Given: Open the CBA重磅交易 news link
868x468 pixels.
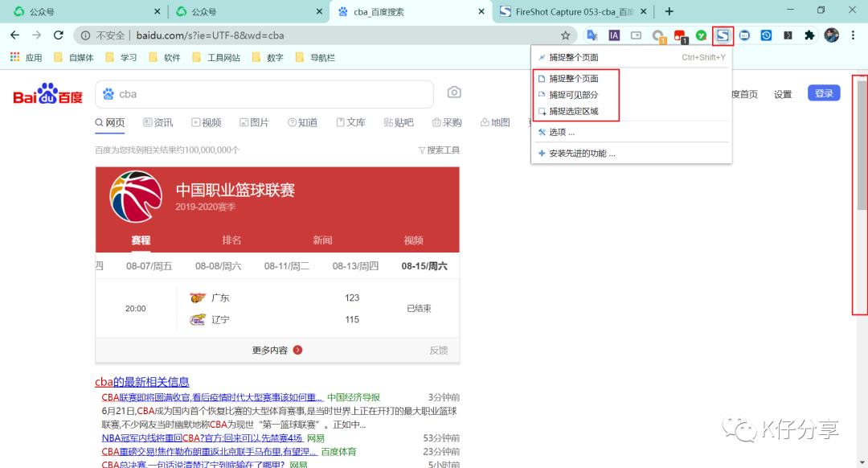Looking at the screenshot, I should 209,451.
